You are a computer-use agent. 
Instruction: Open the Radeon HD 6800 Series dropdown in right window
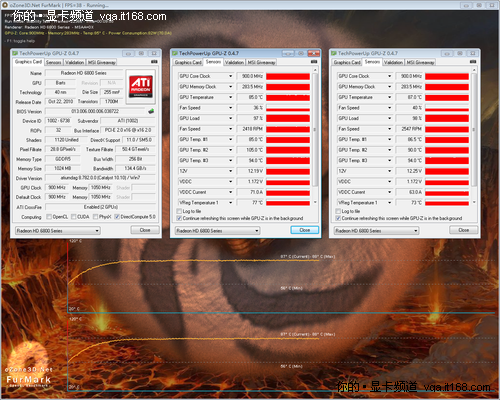pos(376,231)
